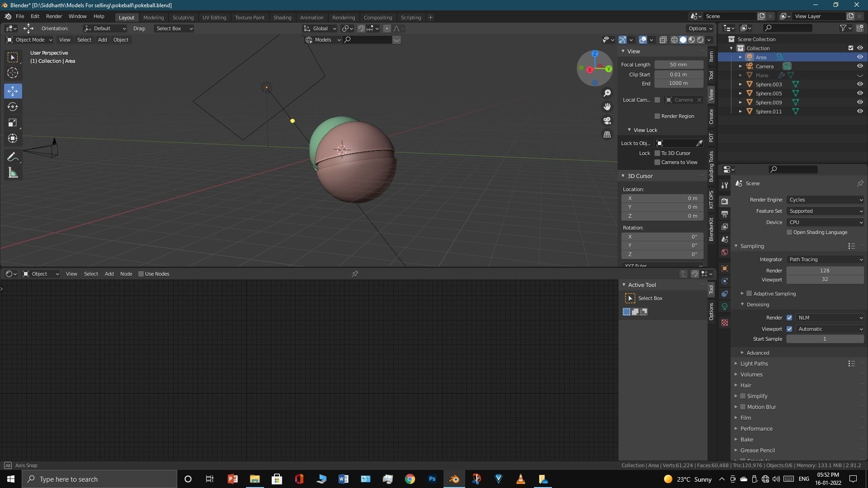The width and height of the screenshot is (868, 488).
Task: Enable Lock To 3D Cursor checkbox
Action: (657, 153)
